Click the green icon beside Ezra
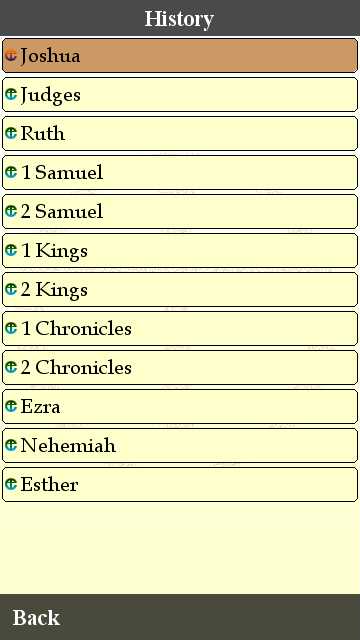Screen dimensions: 360x640 [x=11, y=406]
